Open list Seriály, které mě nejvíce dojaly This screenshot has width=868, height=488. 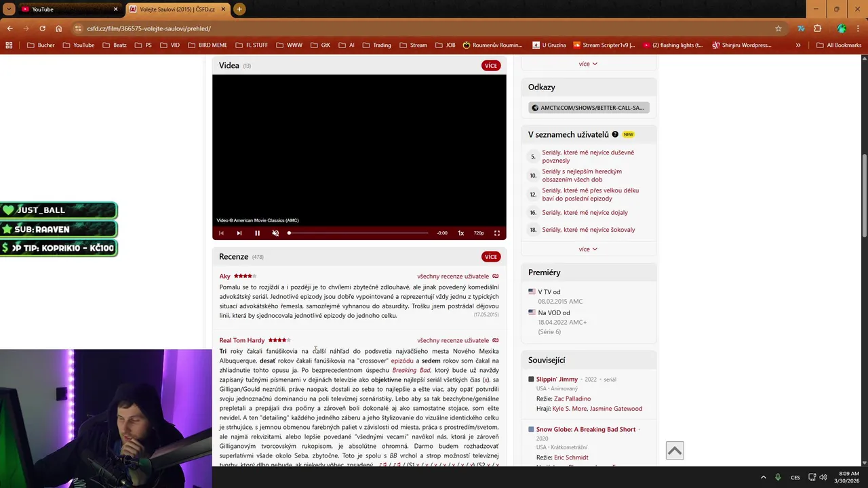tap(585, 213)
